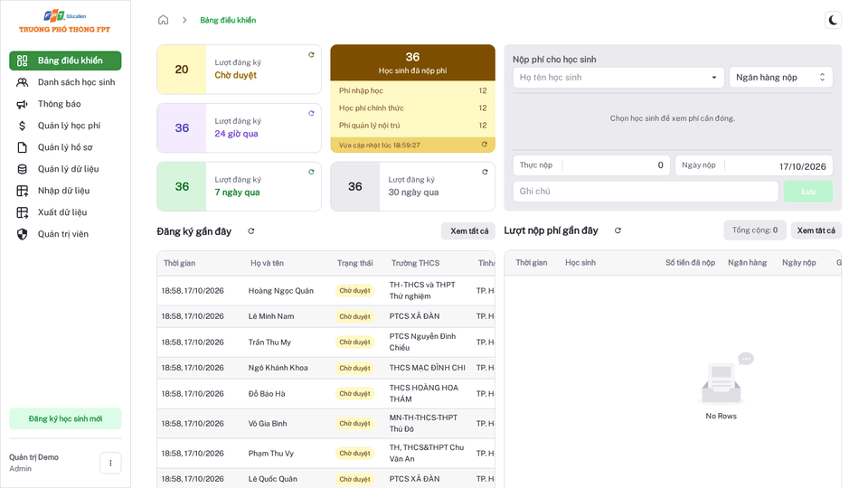Select the Võ Gia Bình row name
The width and height of the screenshot is (868, 488).
pos(268,424)
